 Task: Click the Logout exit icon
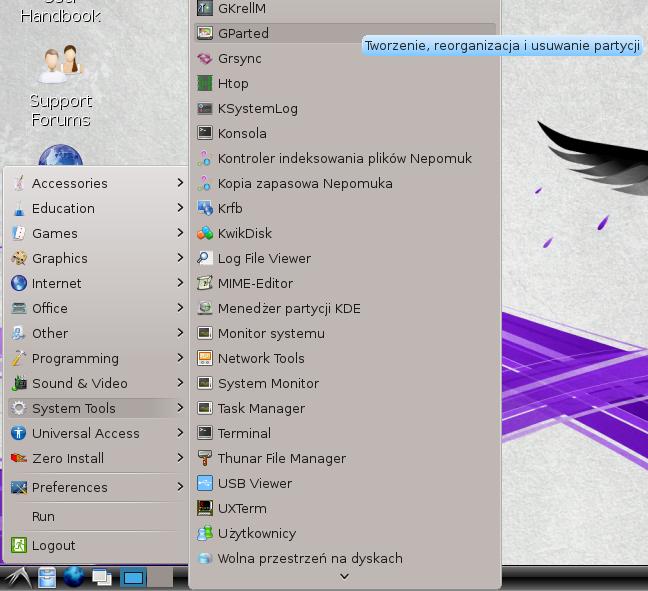(19, 546)
